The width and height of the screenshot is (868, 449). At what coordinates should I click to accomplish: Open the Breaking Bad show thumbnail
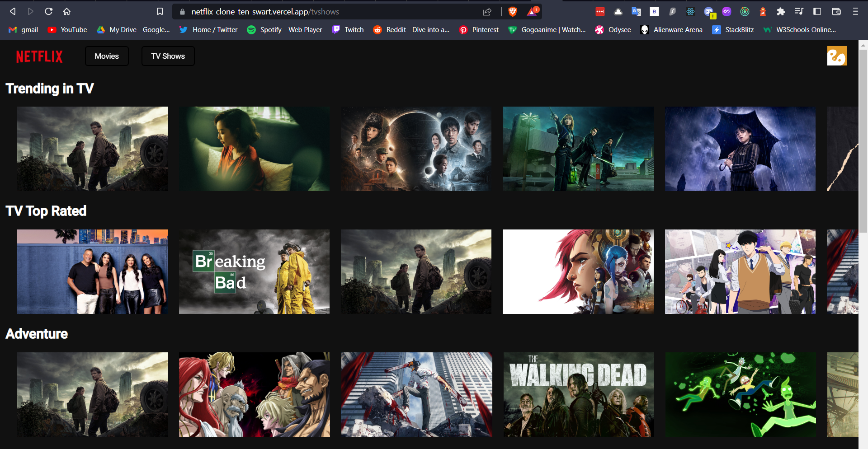[254, 271]
